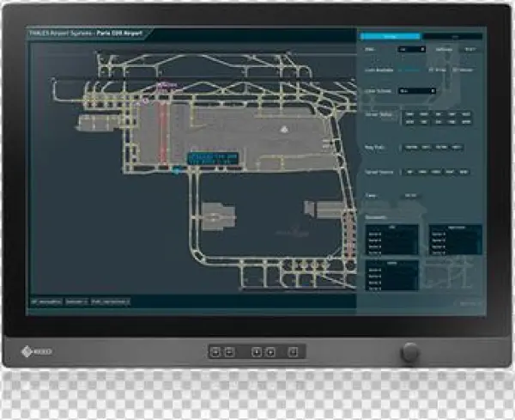Viewport: 515px width, 420px height.
Task: Click the first button in the bottom-left status bar
Action: coord(46,301)
